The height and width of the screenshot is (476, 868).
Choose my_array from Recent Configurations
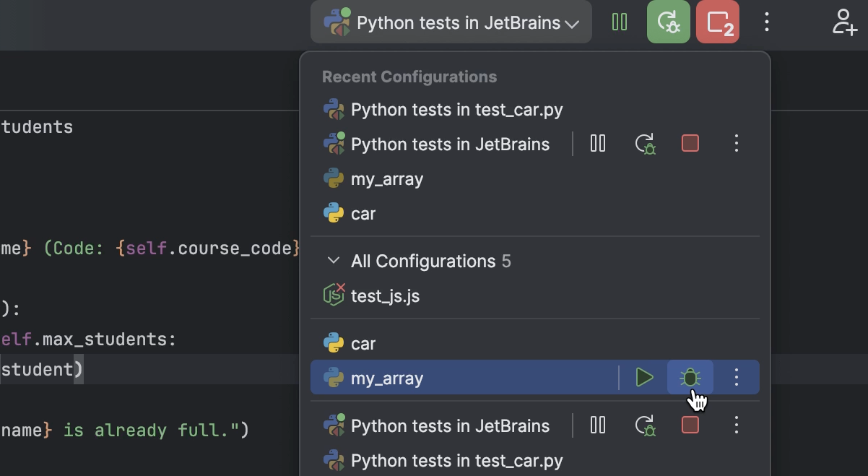tap(386, 178)
